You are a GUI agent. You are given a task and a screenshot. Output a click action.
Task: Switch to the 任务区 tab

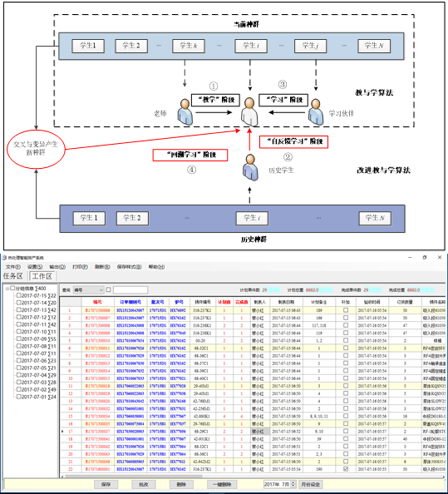point(13,276)
